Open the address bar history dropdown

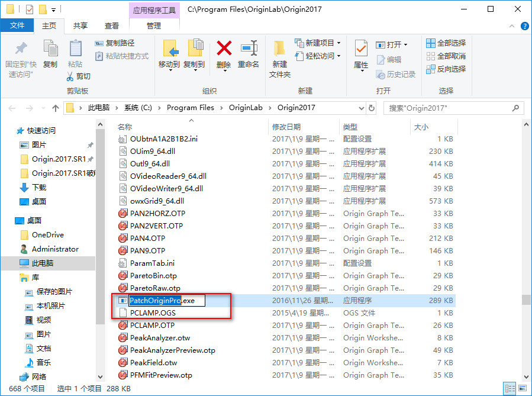[362, 108]
